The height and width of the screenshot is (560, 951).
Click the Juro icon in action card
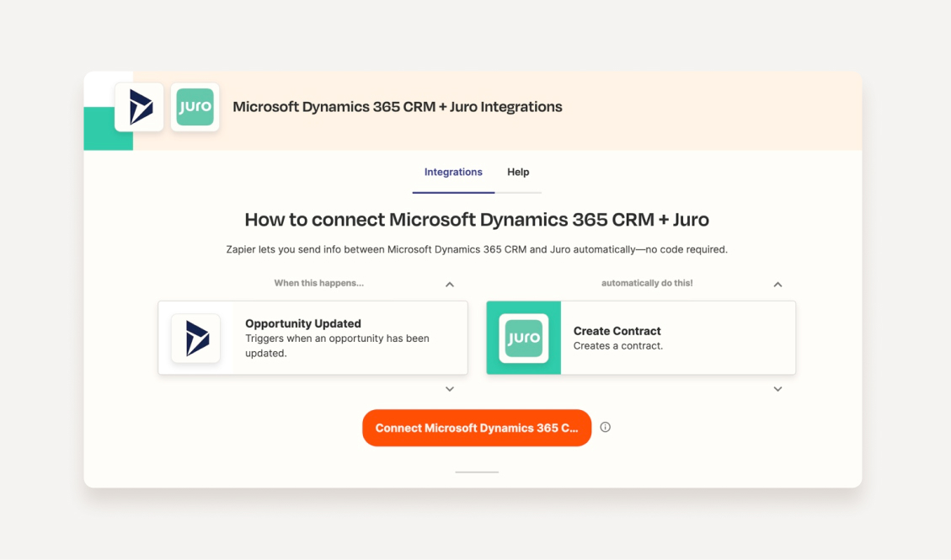[x=523, y=339]
